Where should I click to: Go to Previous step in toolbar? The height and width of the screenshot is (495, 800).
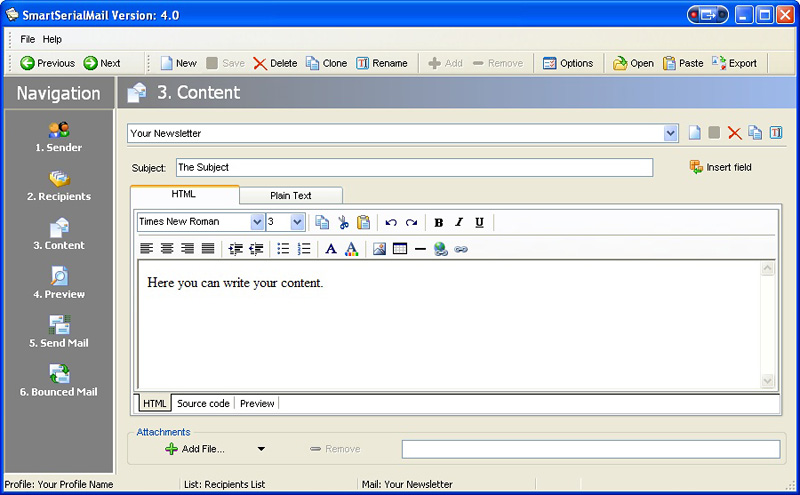tap(47, 63)
